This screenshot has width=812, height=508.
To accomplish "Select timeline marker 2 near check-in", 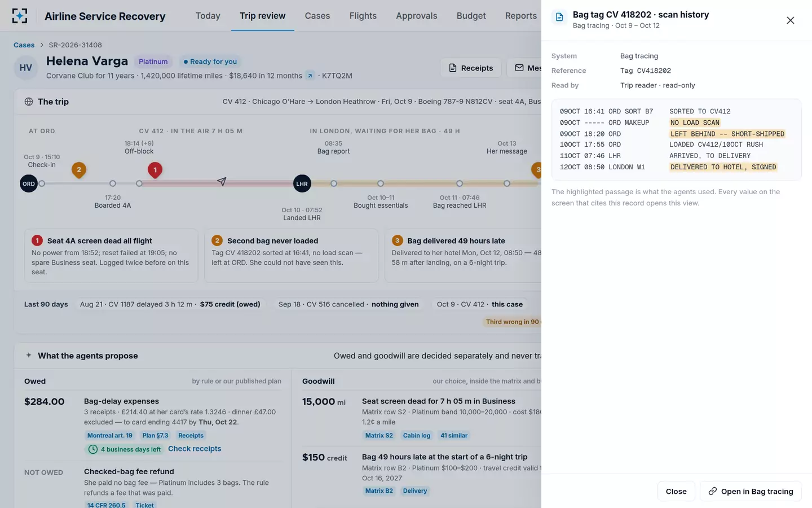I will point(79,170).
